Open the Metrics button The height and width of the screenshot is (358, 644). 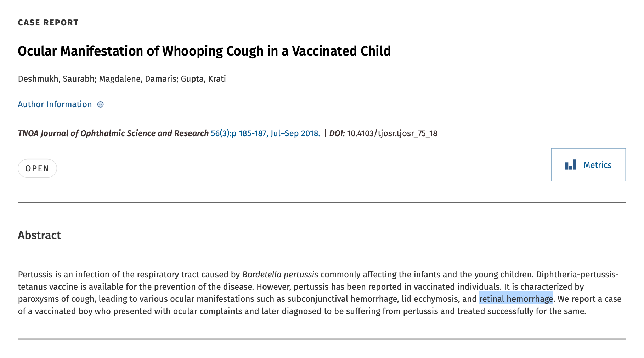click(588, 165)
